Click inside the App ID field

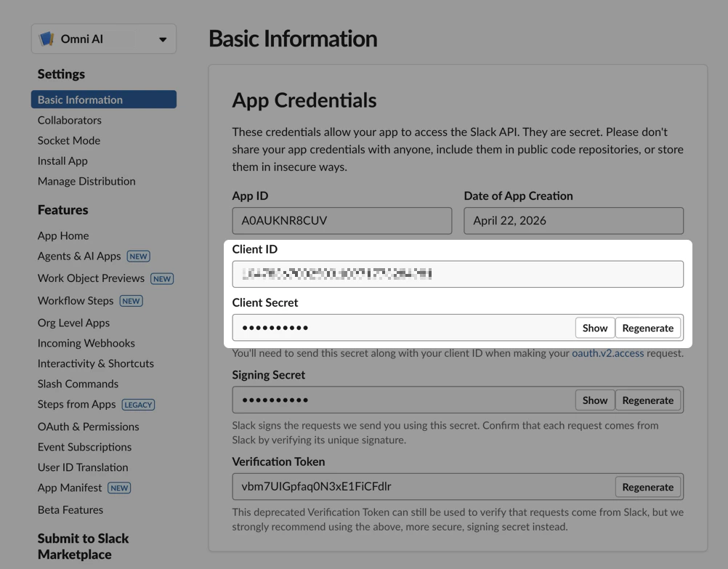pyautogui.click(x=341, y=220)
